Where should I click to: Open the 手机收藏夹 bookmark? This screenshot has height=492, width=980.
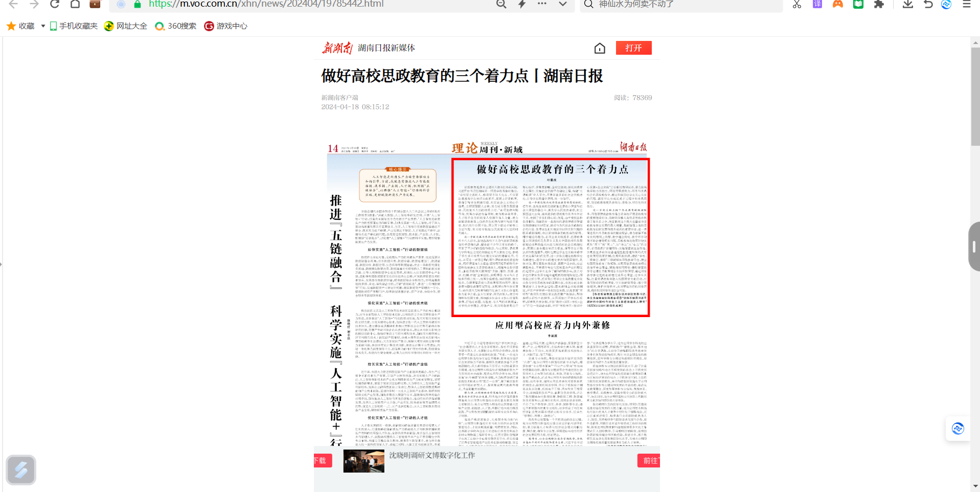[74, 26]
